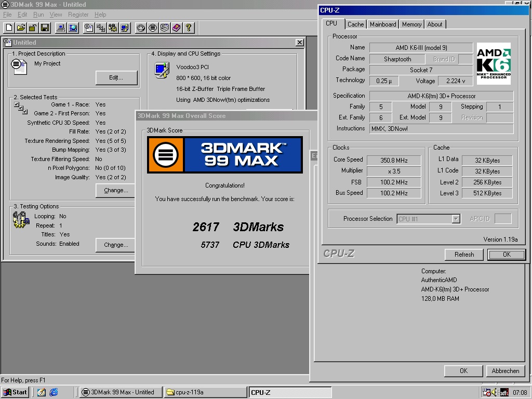Click the 2617 3DMarks score text
Image resolution: width=532 pixels, height=399 pixels.
point(238,227)
